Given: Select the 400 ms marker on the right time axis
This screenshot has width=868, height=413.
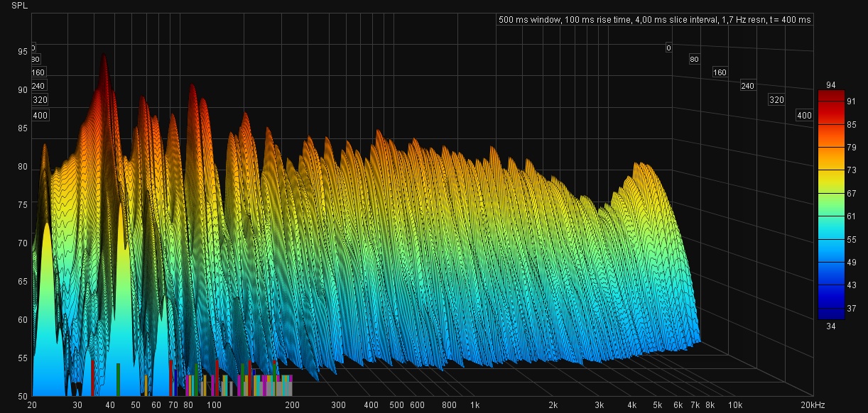Looking at the screenshot, I should click(x=804, y=116).
